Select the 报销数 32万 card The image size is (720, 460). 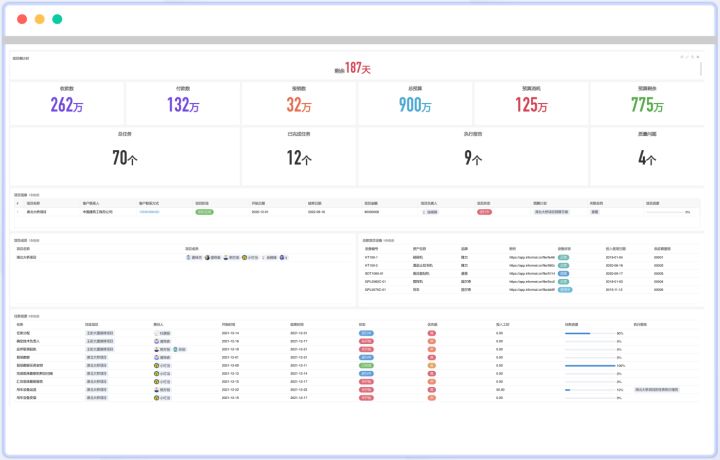tap(299, 102)
